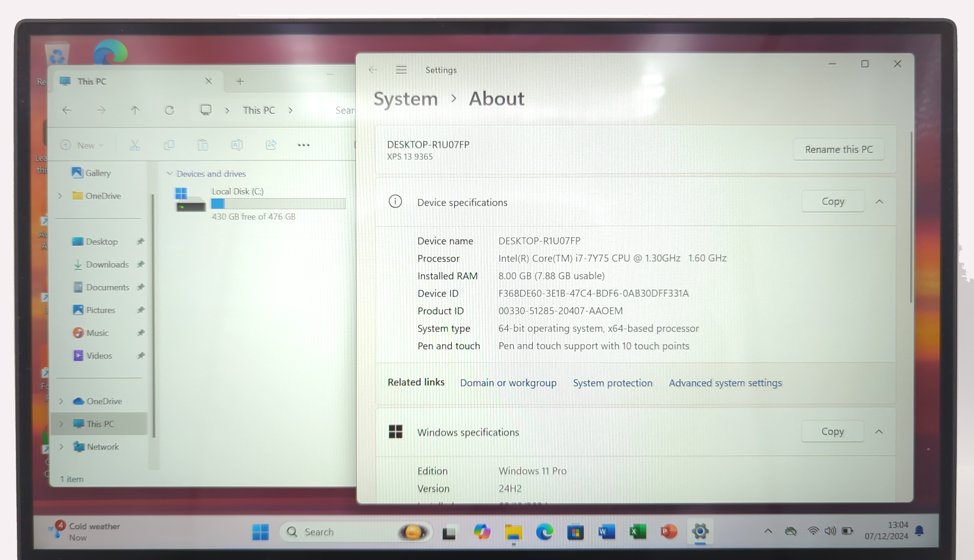Launch PowerPoint from the taskbar

point(669,532)
